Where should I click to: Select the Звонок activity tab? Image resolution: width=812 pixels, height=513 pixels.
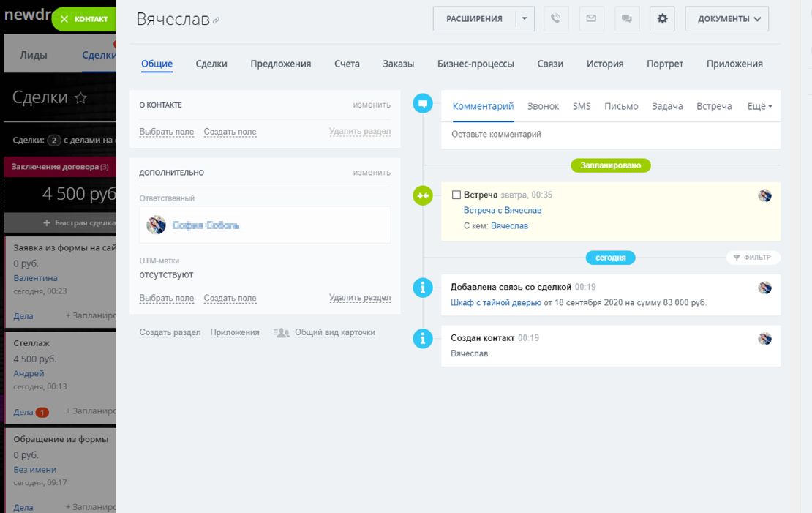[x=543, y=106]
